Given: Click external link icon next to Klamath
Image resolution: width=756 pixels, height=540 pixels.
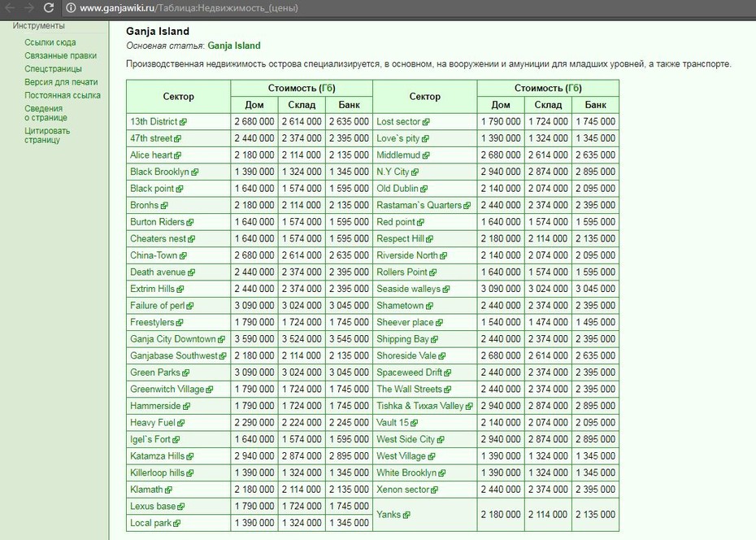Looking at the screenshot, I should (x=168, y=490).
